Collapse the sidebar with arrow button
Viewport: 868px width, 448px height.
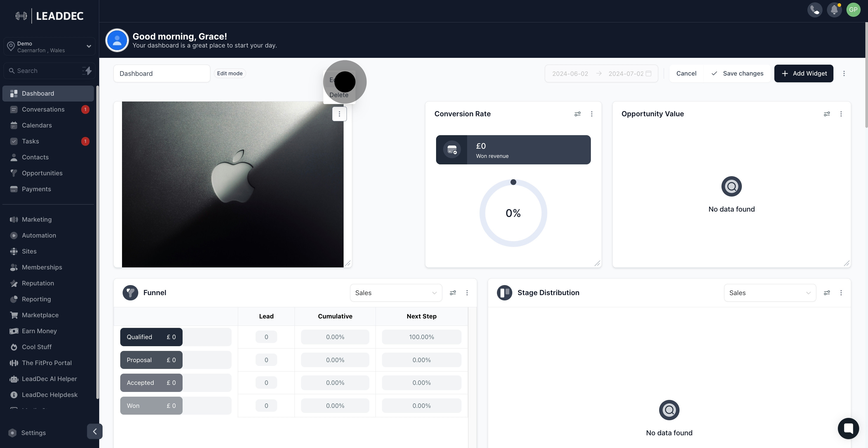pyautogui.click(x=95, y=431)
